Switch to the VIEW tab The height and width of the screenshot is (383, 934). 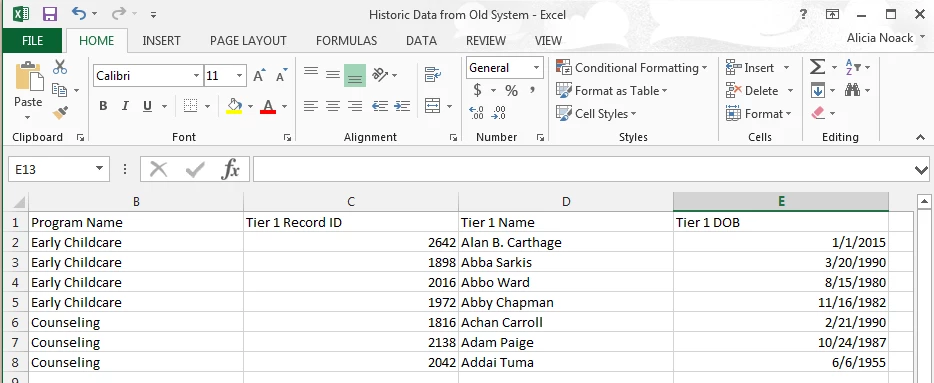(x=549, y=41)
